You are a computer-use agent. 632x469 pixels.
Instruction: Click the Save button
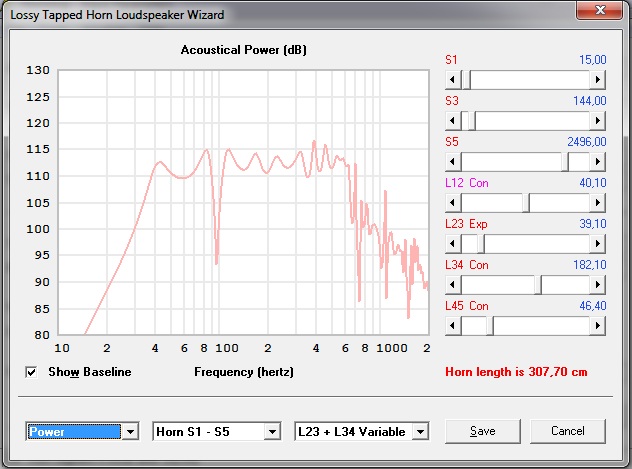click(482, 431)
